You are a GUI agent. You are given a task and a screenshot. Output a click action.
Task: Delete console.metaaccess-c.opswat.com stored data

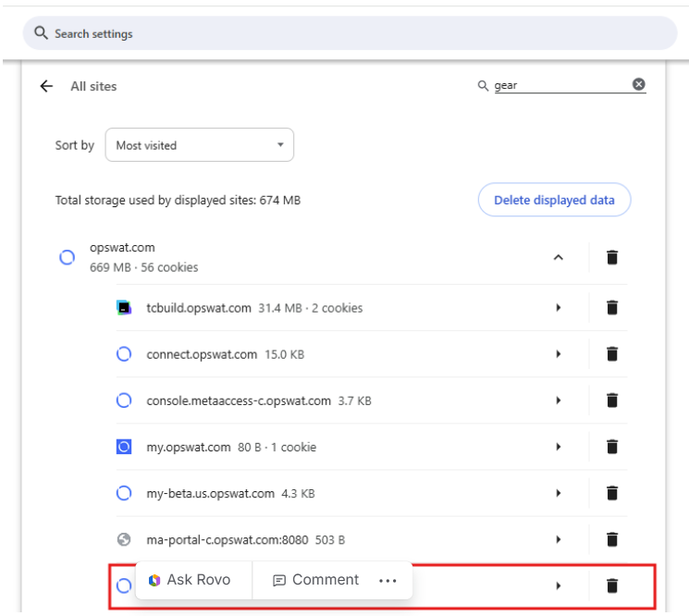coord(611,400)
